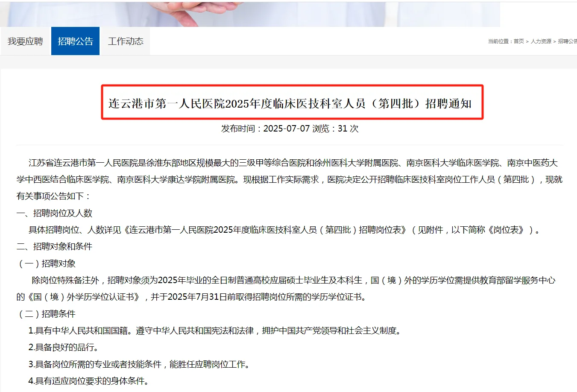This screenshot has height=392, width=577.
Task: Click condition 1.具有中华人民共和国国籍
Action: [x=215, y=331]
